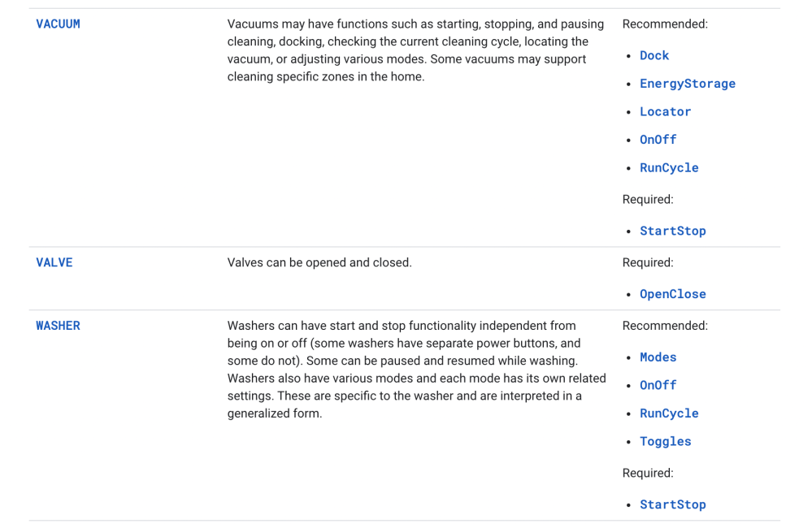Click StartStop under VACUUM required traits

click(x=672, y=231)
